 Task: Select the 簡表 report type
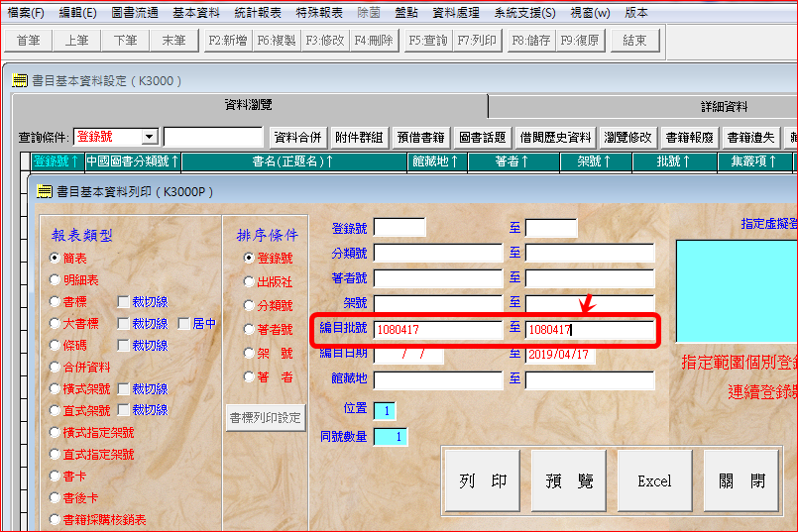tap(55, 258)
